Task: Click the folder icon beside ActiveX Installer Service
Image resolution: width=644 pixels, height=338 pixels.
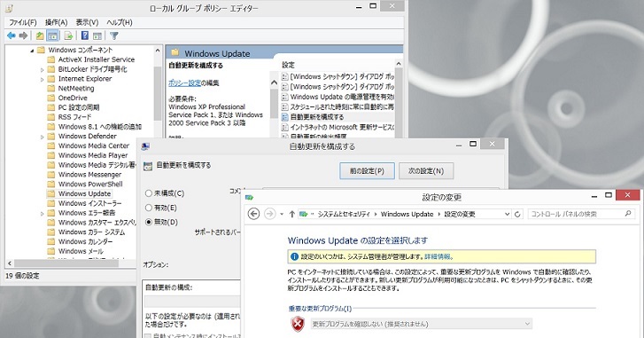Action: pos(51,59)
